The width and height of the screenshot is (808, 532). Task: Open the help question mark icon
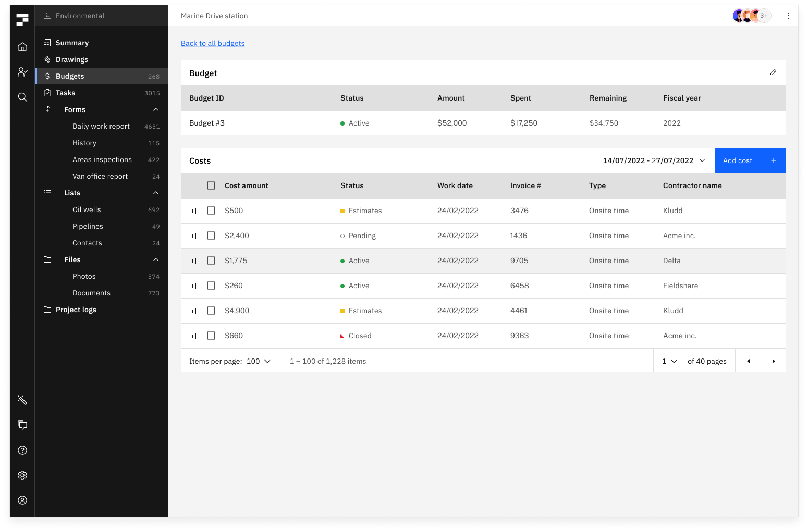[22, 450]
